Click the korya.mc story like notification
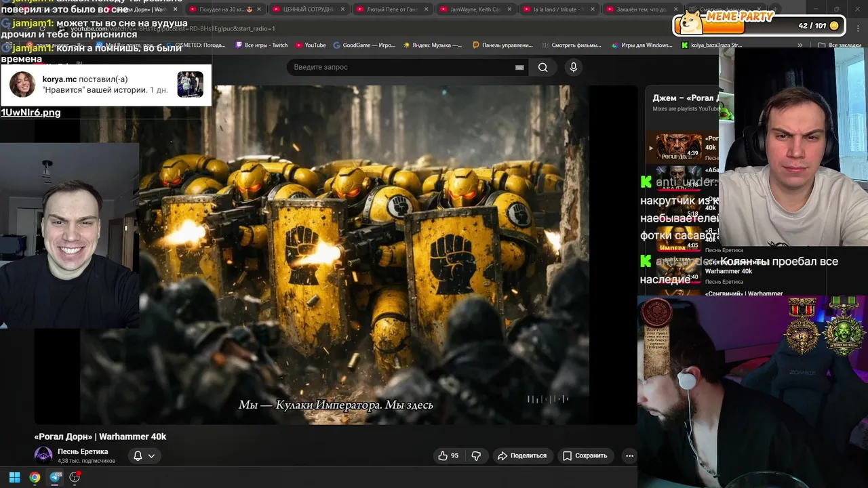 [106, 84]
